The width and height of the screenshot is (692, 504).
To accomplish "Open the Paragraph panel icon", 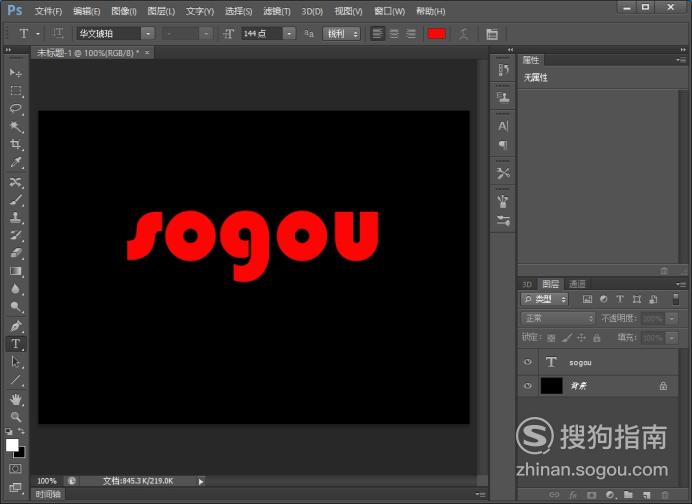I will tap(503, 145).
